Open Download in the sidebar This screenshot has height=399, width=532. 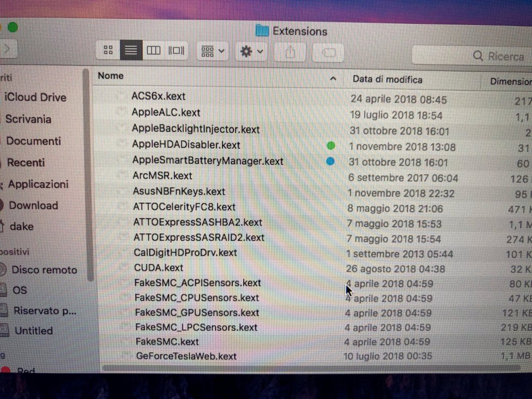pos(33,205)
